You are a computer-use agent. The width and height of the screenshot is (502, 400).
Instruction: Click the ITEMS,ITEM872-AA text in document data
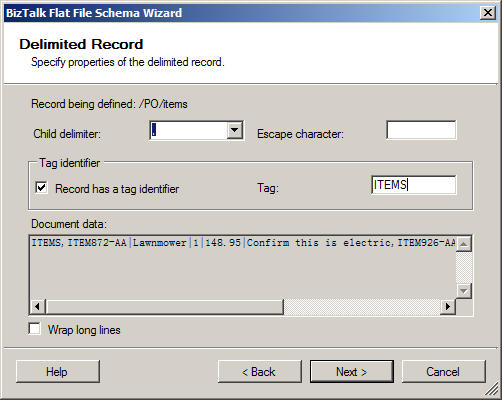tap(79, 243)
